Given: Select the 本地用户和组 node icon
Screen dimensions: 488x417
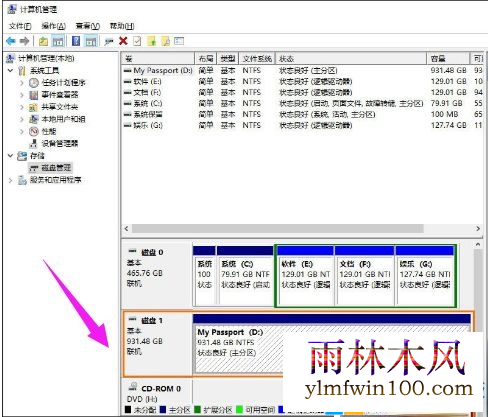Looking at the screenshot, I should [34, 119].
